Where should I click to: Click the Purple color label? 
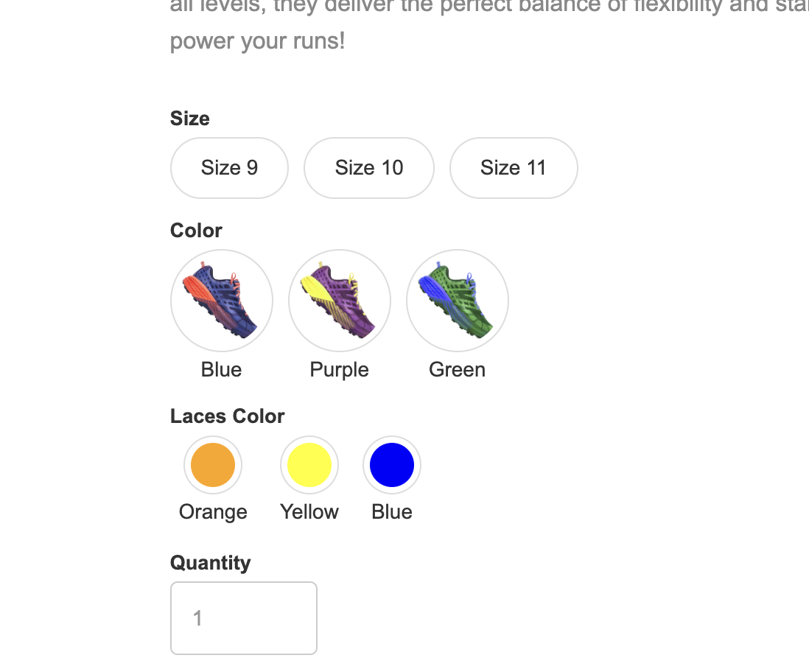(340, 370)
